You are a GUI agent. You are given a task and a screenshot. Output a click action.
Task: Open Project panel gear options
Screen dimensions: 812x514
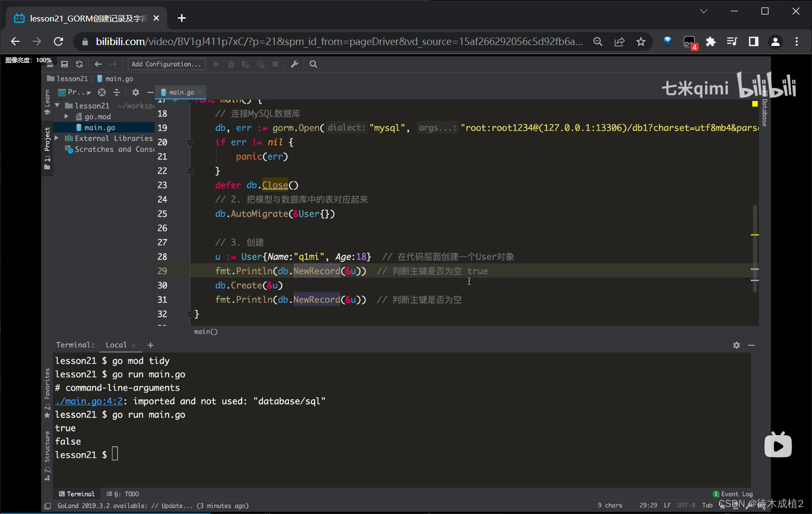(x=135, y=92)
